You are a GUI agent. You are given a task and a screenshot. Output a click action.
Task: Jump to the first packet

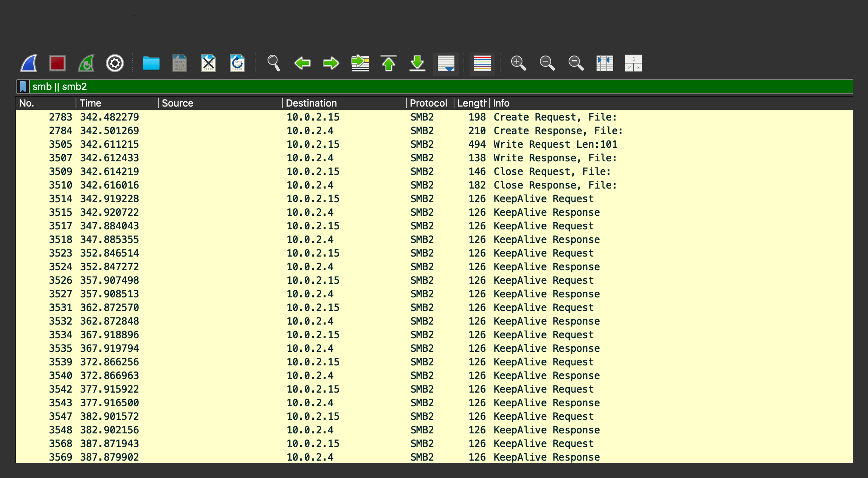coord(389,63)
